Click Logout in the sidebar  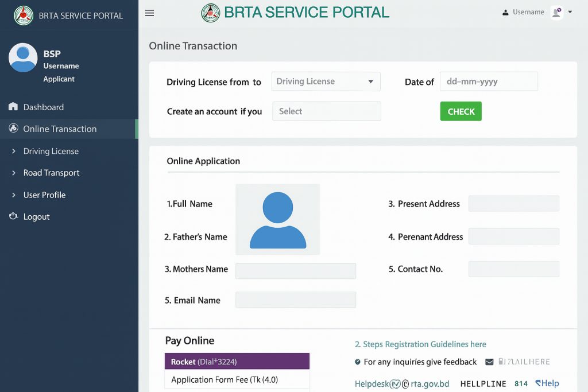36,216
